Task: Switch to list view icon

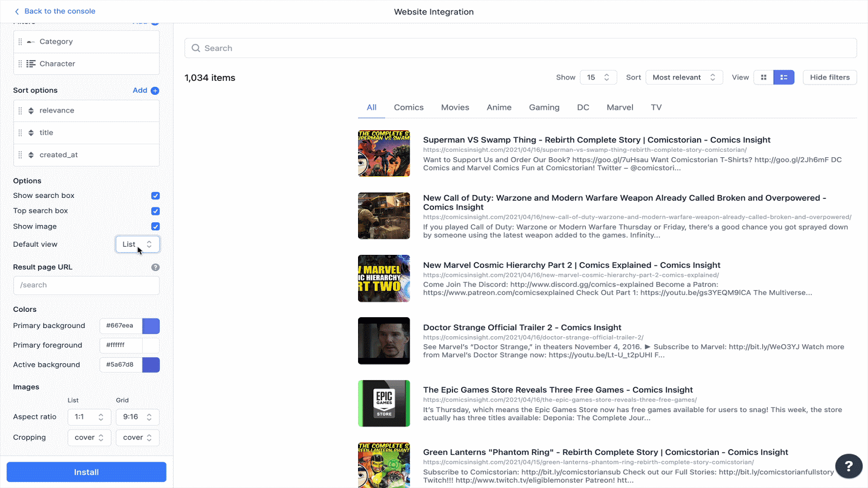Action: pyautogui.click(x=784, y=78)
